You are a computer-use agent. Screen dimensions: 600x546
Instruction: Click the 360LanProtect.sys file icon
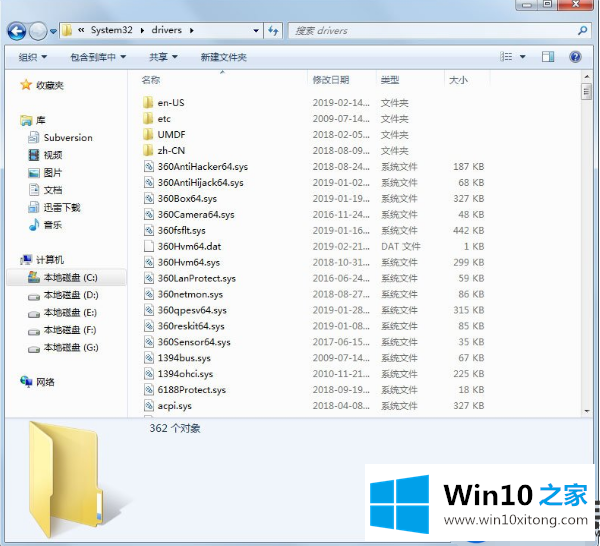pyautogui.click(x=148, y=278)
